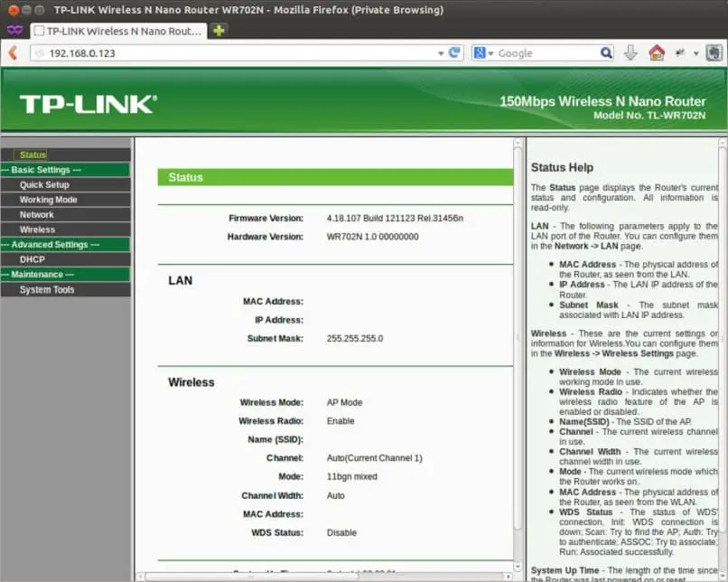Viewport: 728px width, 582px height.
Task: Click the pin icon beside home button
Action: point(680,53)
